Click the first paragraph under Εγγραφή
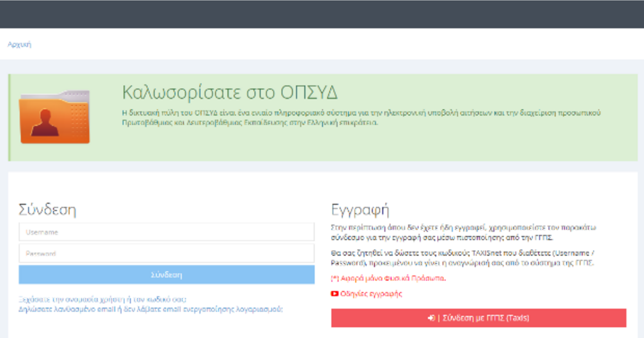Image resolution: width=644 pixels, height=338 pixels. pos(463,232)
